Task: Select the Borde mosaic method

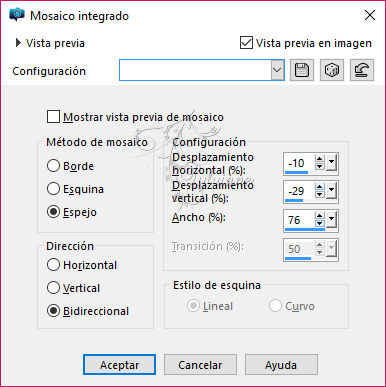Action: [53, 166]
